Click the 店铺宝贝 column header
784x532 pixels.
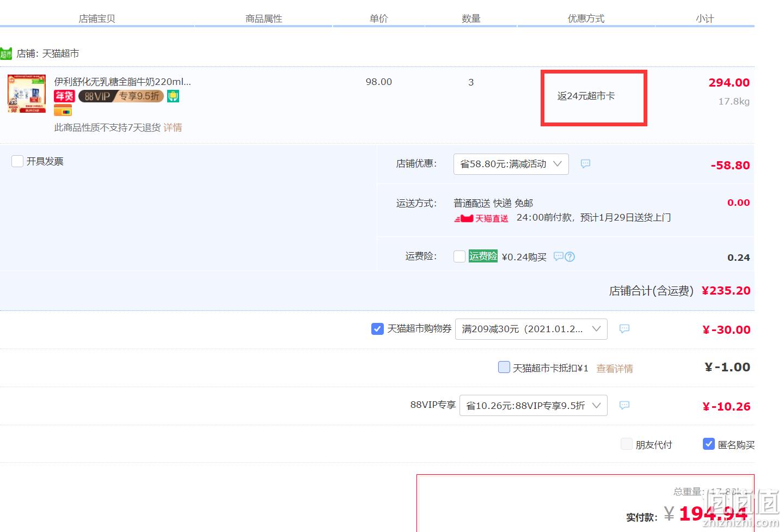pyautogui.click(x=97, y=19)
